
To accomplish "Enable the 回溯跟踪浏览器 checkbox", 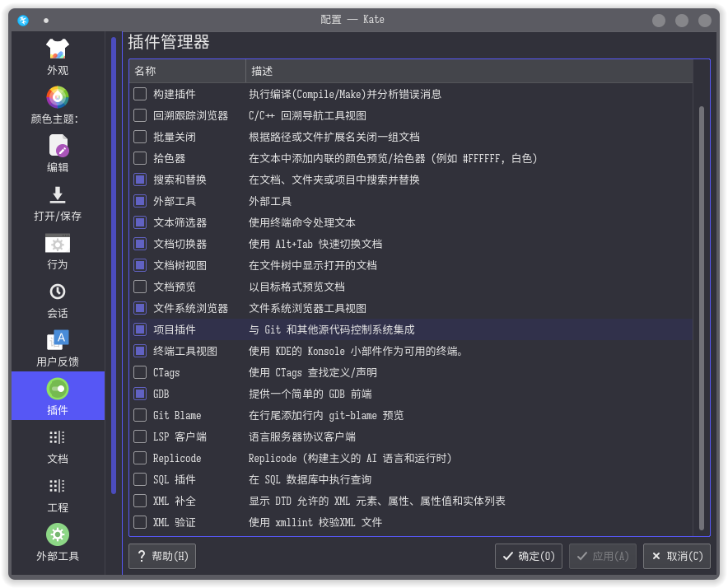I will 140,115.
